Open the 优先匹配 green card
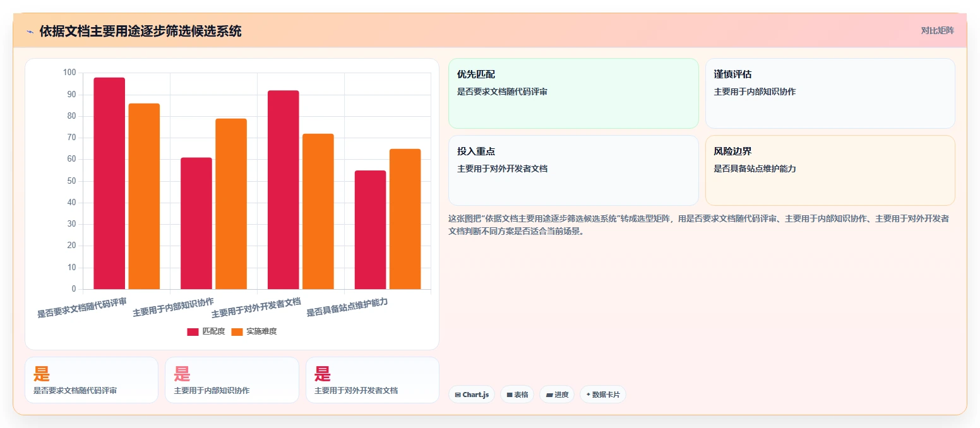 (x=573, y=93)
